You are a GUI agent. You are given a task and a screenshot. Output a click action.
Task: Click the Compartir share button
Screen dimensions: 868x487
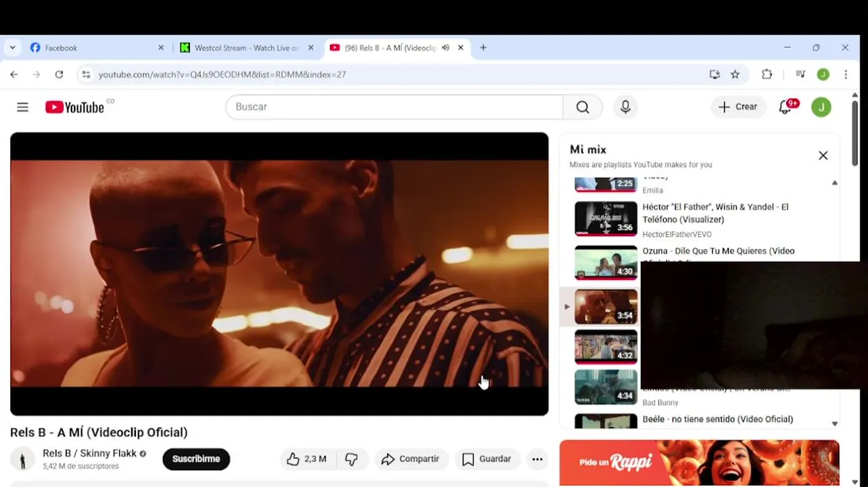[411, 459]
